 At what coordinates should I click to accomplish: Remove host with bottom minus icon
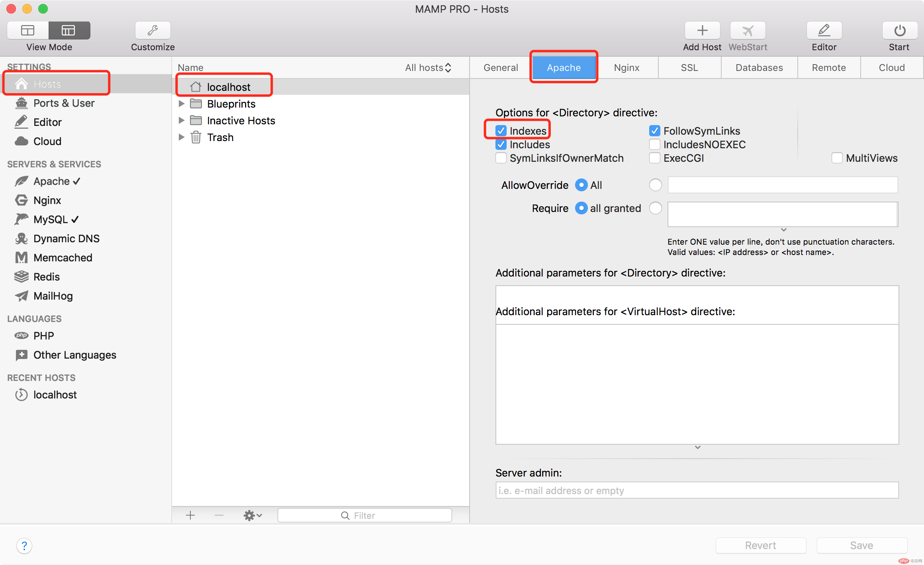pyautogui.click(x=219, y=515)
